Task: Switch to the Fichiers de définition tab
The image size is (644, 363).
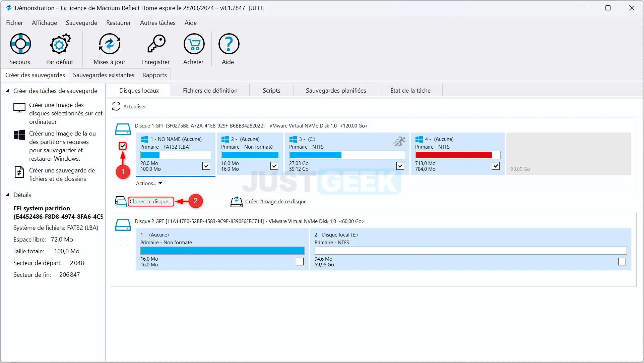Action: pos(210,90)
